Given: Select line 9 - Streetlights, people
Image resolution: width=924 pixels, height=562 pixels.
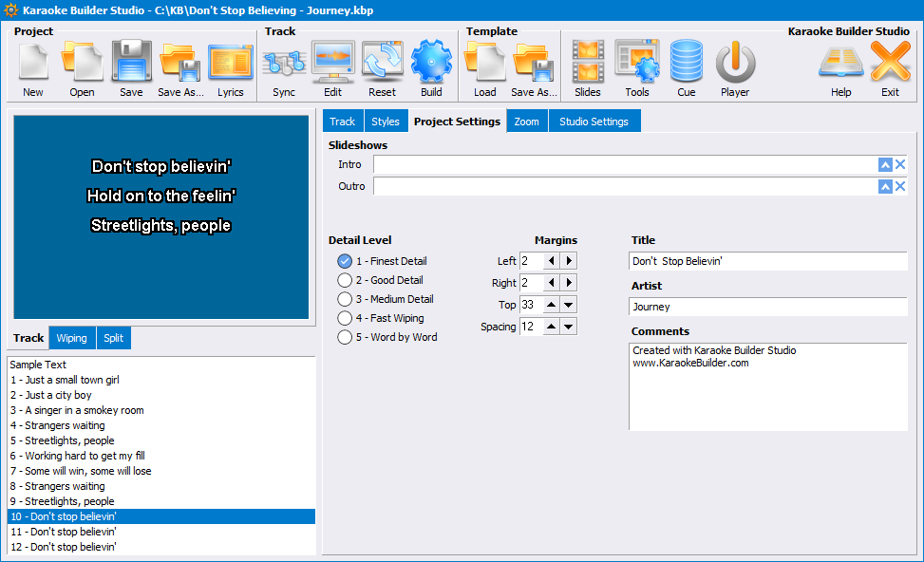Looking at the screenshot, I should pyautogui.click(x=161, y=501).
